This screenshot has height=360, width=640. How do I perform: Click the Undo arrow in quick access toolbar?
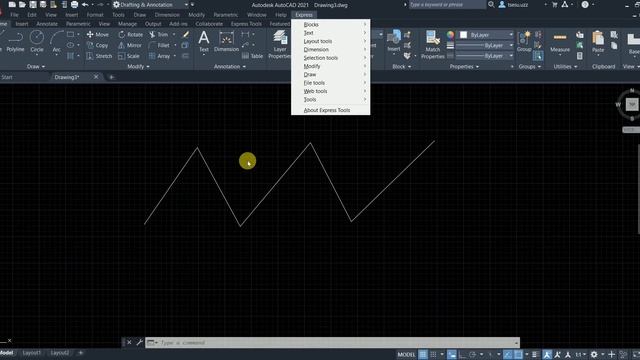[85, 4]
